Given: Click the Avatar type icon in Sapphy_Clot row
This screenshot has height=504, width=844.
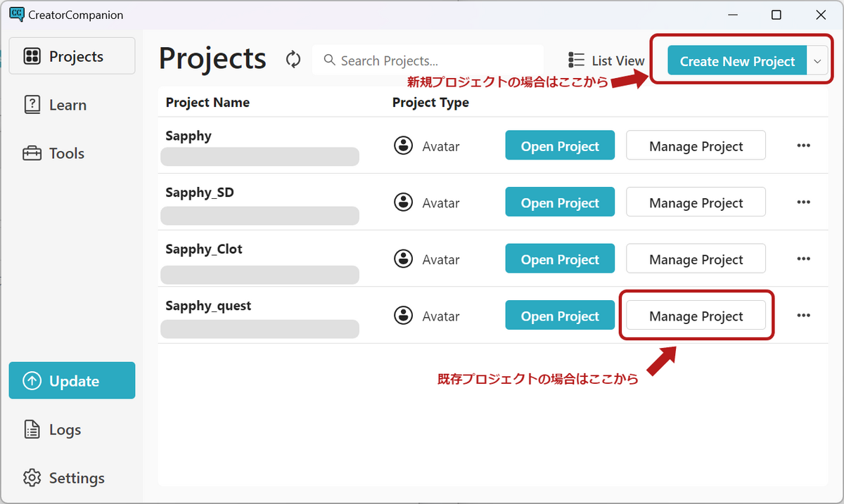Looking at the screenshot, I should click(x=403, y=259).
